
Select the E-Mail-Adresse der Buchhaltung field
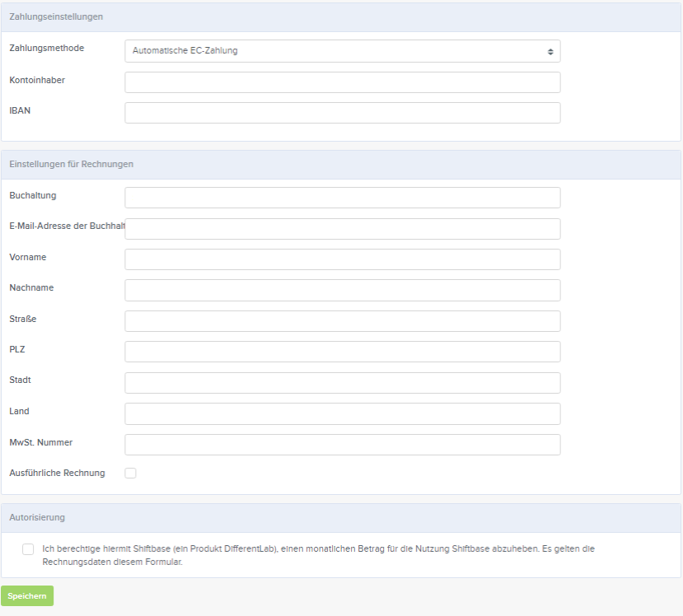pos(343,229)
